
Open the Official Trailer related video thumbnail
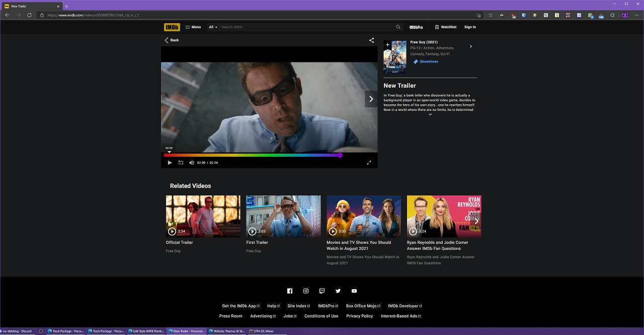point(203,216)
